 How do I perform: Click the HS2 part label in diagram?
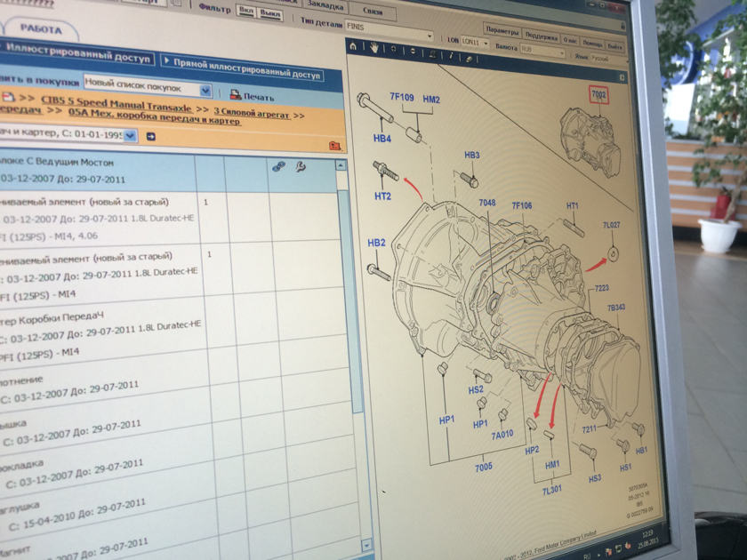tap(476, 390)
